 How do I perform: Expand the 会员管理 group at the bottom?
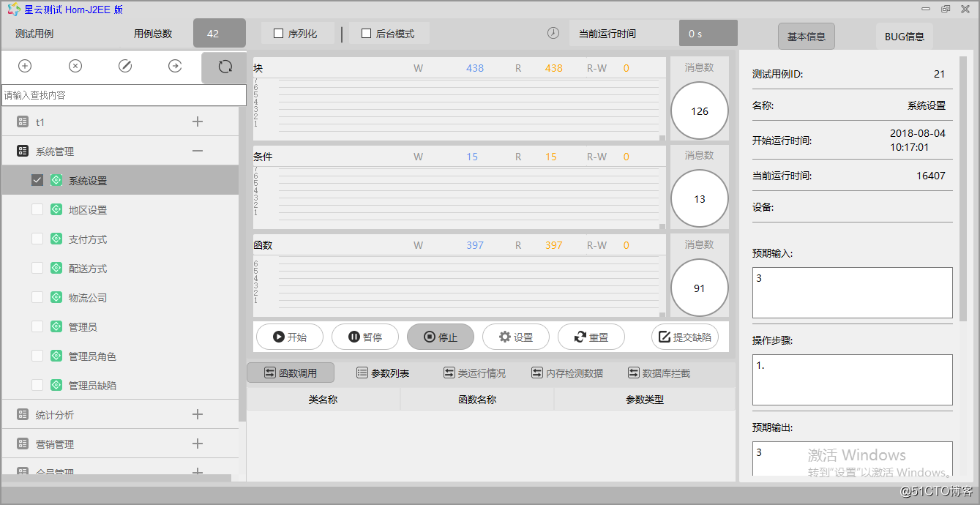(198, 471)
